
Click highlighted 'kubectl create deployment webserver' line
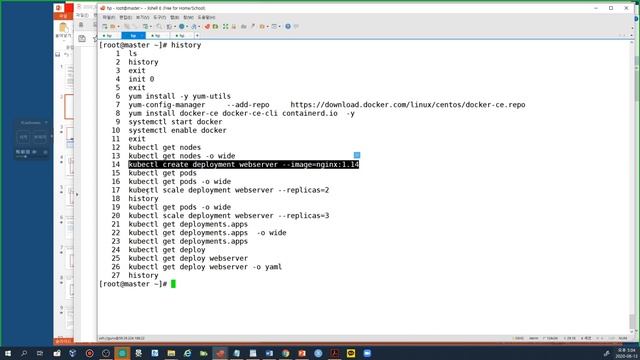click(x=244, y=164)
